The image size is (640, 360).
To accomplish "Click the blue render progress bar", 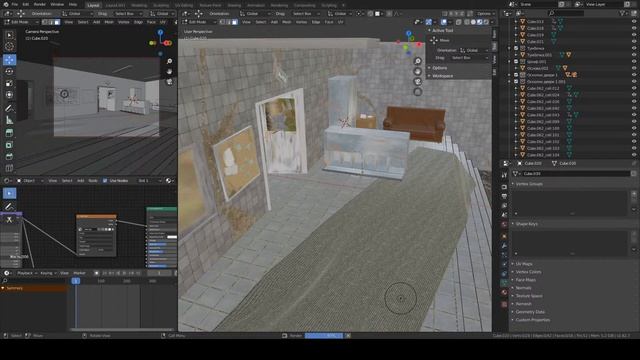I will [324, 336].
